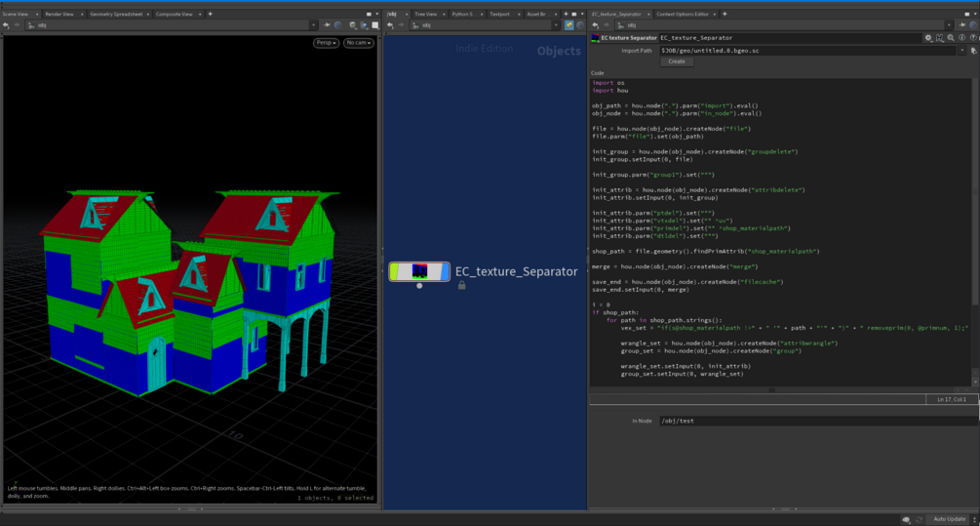
Task: Open the scene view display options box icon
Action: (352, 25)
